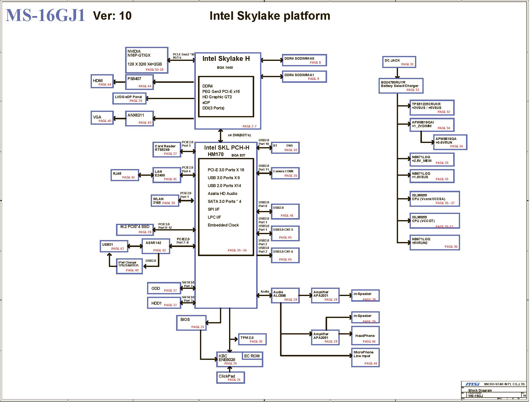Click the HDD1 block

coord(164,303)
